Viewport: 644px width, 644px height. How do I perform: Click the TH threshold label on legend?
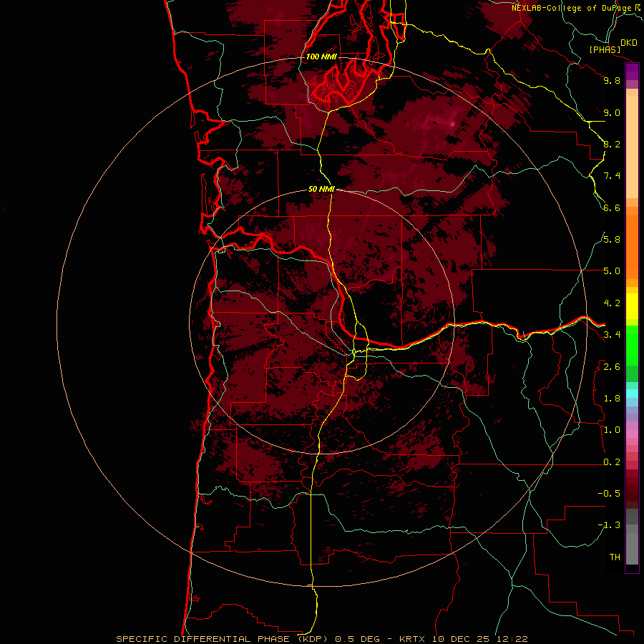pyautogui.click(x=615, y=557)
